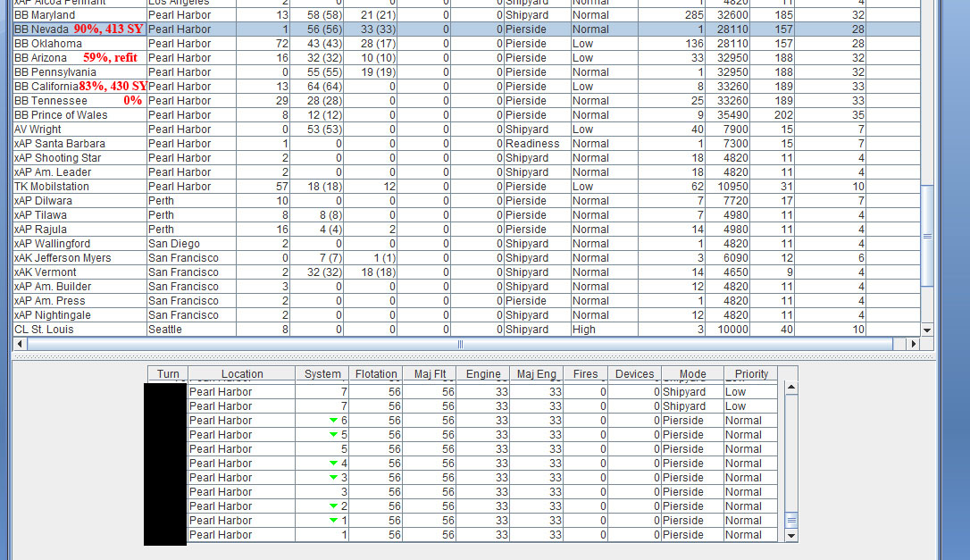Select the xAP Nightingale row

pyautogui.click(x=466, y=315)
